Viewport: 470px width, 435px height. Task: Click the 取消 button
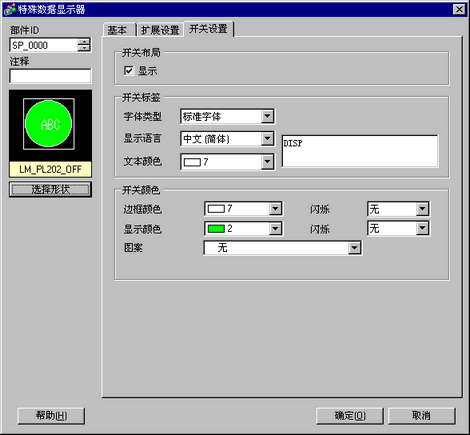click(422, 416)
